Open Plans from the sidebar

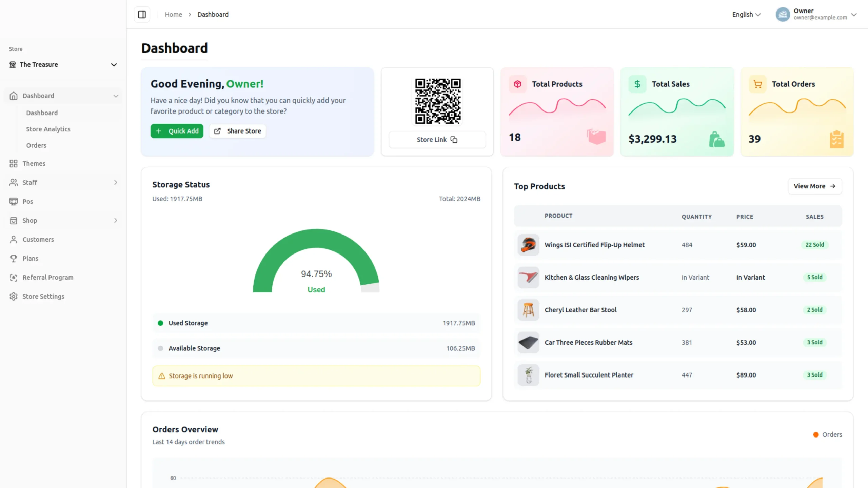point(30,258)
